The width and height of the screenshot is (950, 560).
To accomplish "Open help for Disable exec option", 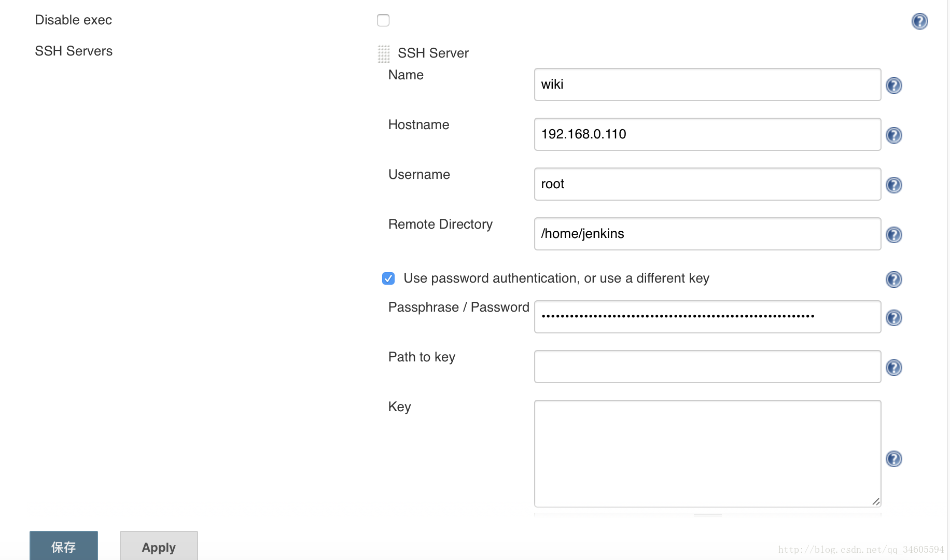I will click(919, 21).
